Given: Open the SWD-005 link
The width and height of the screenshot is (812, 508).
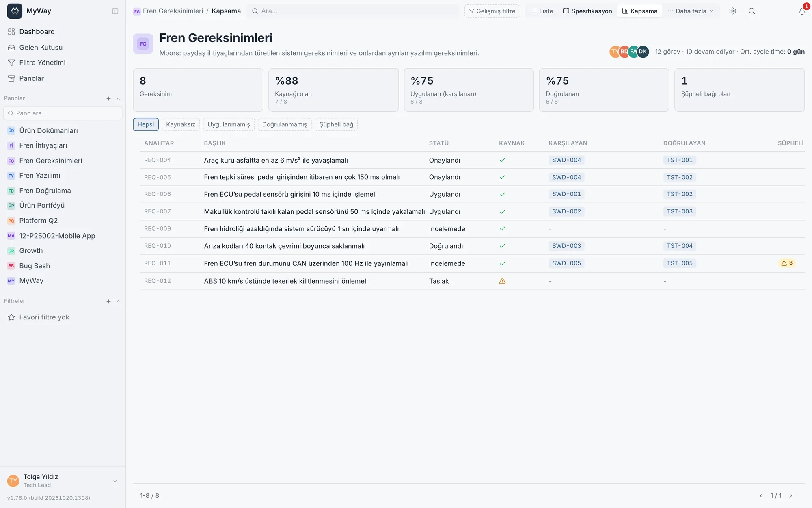Looking at the screenshot, I should point(566,263).
